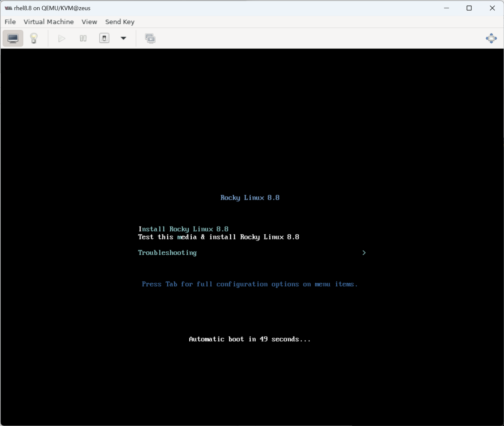Open the Send Key menu
Viewport: 504px width, 426px height.
pos(119,22)
